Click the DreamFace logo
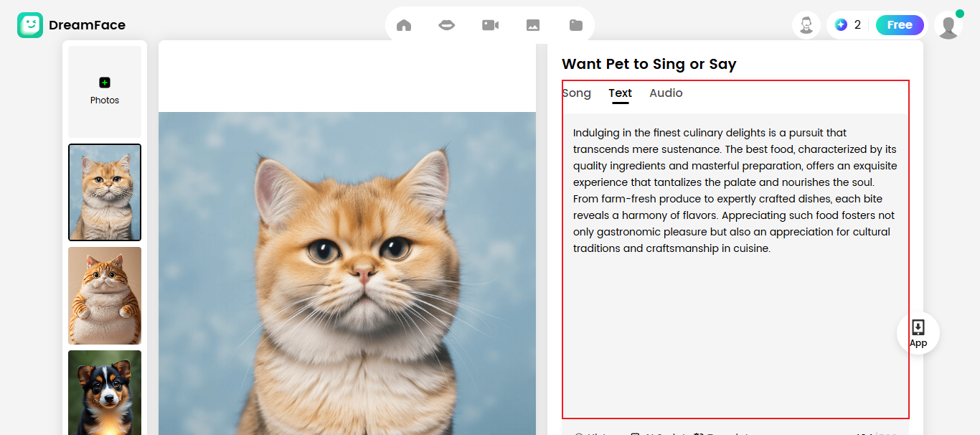 [x=71, y=25]
